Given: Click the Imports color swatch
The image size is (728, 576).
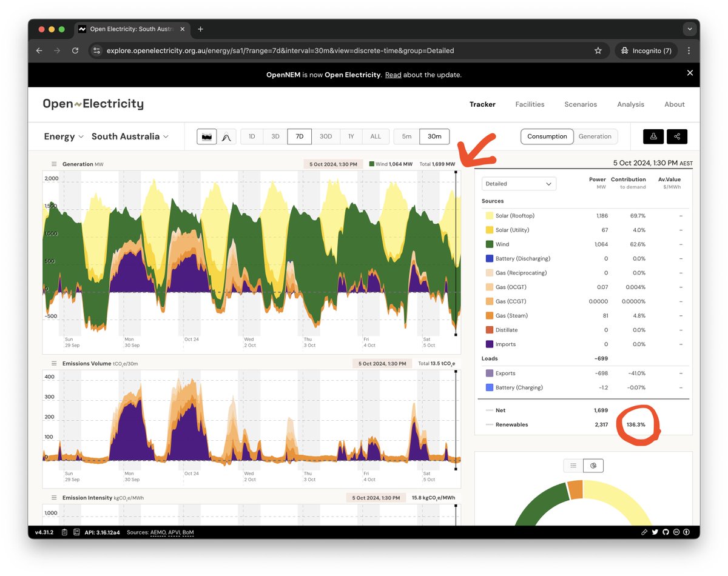Looking at the screenshot, I should [x=490, y=344].
